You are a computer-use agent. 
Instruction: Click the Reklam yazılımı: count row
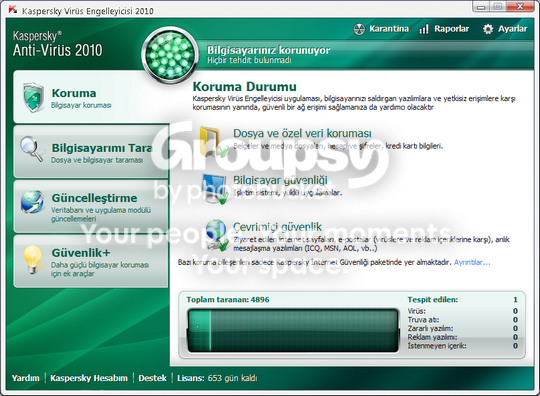[x=463, y=337]
